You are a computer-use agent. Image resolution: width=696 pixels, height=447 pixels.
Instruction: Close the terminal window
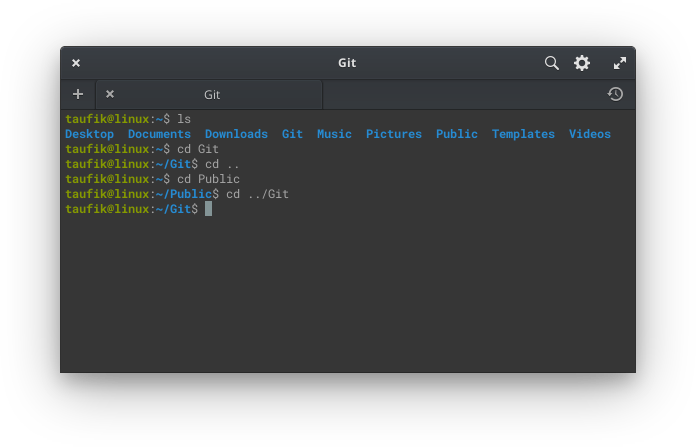click(x=76, y=63)
